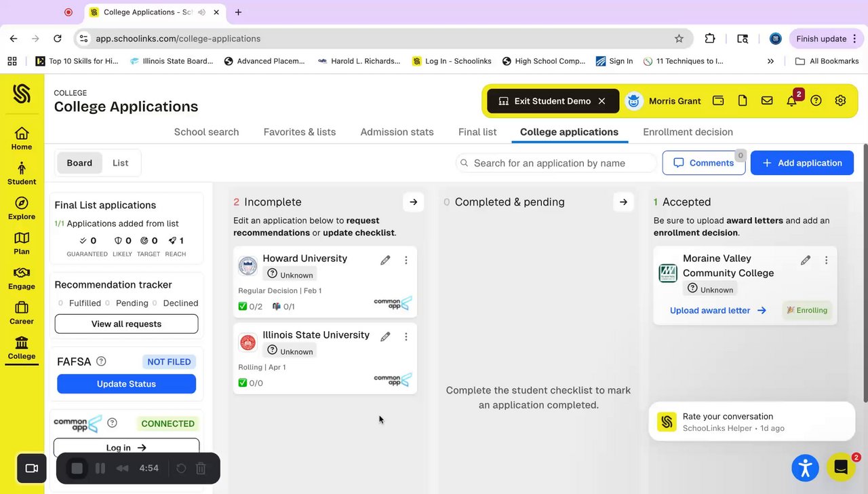Screen dimensions: 868x494
Task: Stop the screen recording
Action: tap(77, 468)
